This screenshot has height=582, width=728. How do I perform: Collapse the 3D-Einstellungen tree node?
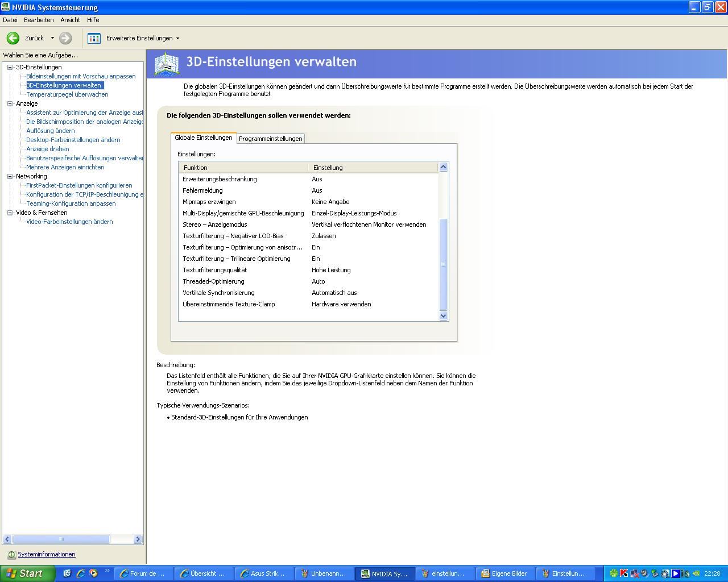tap(10, 67)
